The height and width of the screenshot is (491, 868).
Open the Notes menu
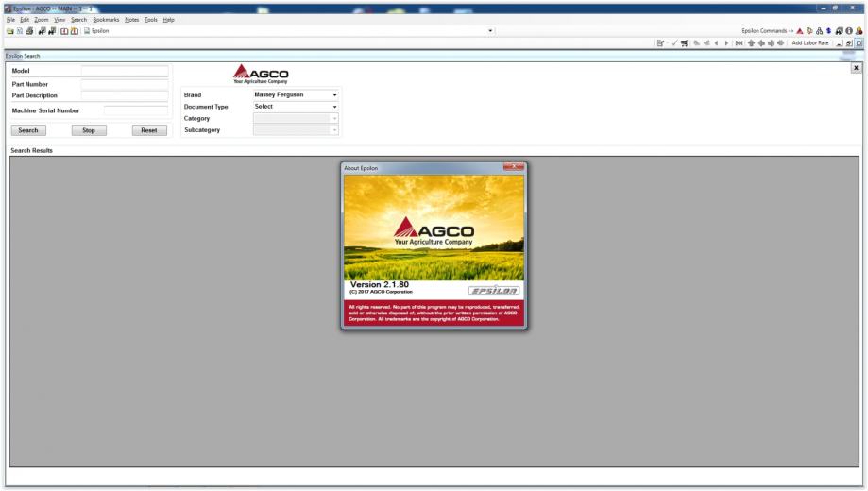(131, 20)
